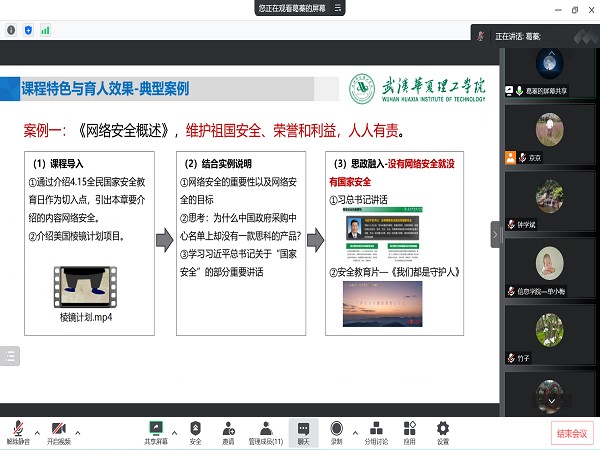The image size is (600, 450).
Task: Click the End Meeting (结束会议) button
Action: [573, 432]
